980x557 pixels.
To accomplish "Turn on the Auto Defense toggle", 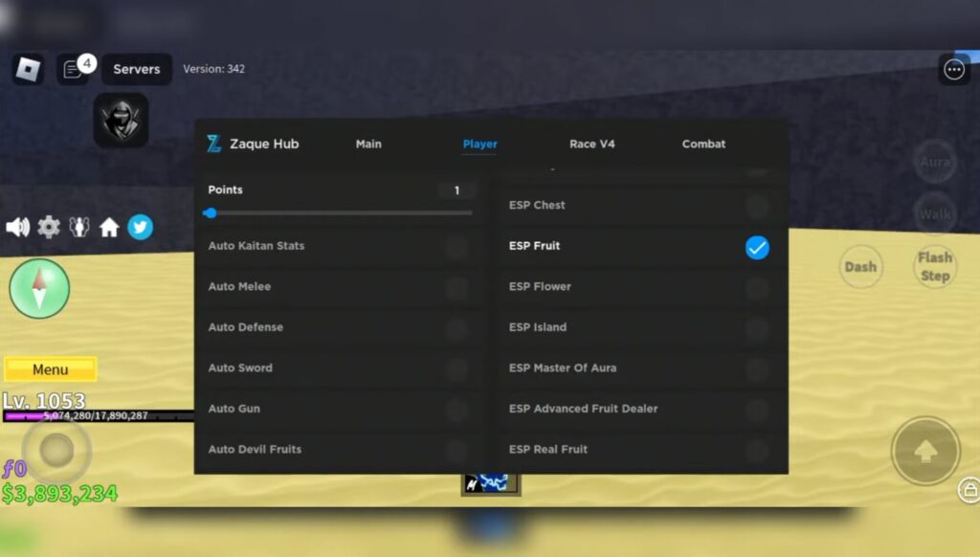I will coord(457,328).
